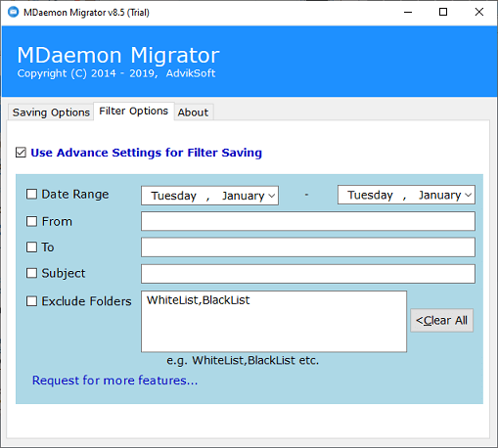This screenshot has width=498, height=448.
Task: Uncheck Use Advance Settings for Filter Saving
Action: click(x=21, y=153)
